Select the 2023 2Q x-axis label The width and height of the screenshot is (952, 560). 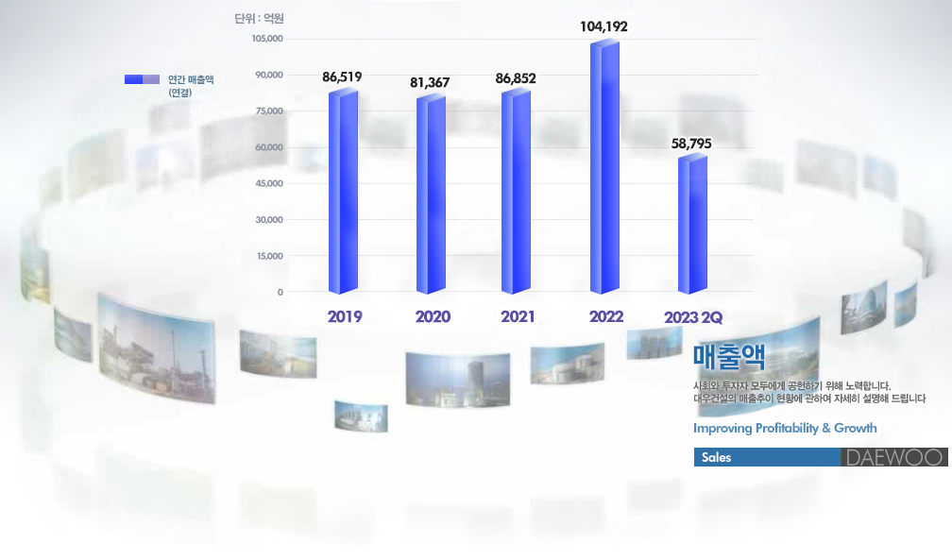pos(693,317)
